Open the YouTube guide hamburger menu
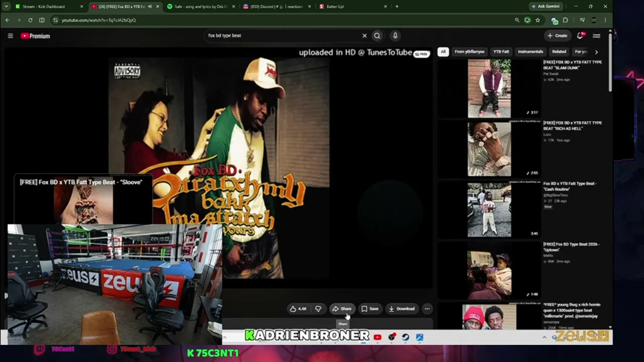644x362 pixels. 10,36
